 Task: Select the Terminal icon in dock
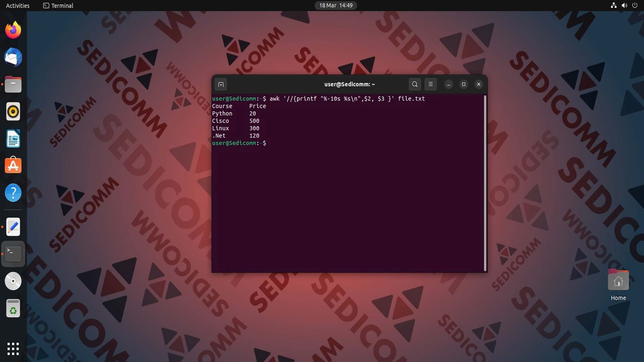pos(13,254)
